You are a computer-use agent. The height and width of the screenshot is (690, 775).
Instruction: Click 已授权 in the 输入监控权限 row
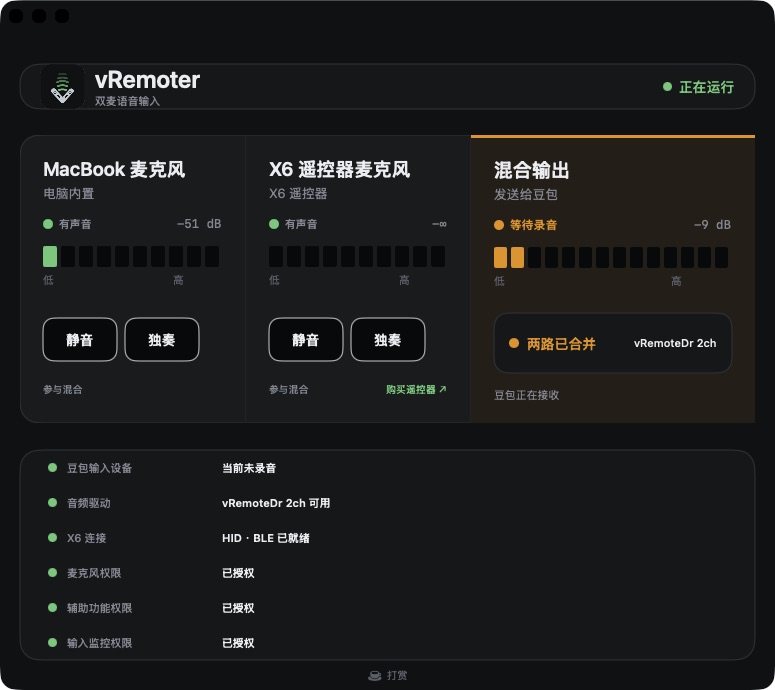238,643
